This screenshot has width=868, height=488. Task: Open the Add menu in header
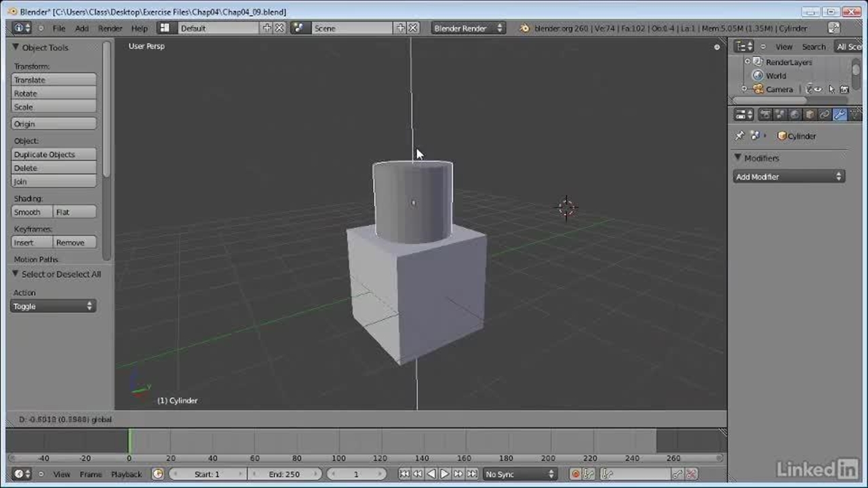81,28
